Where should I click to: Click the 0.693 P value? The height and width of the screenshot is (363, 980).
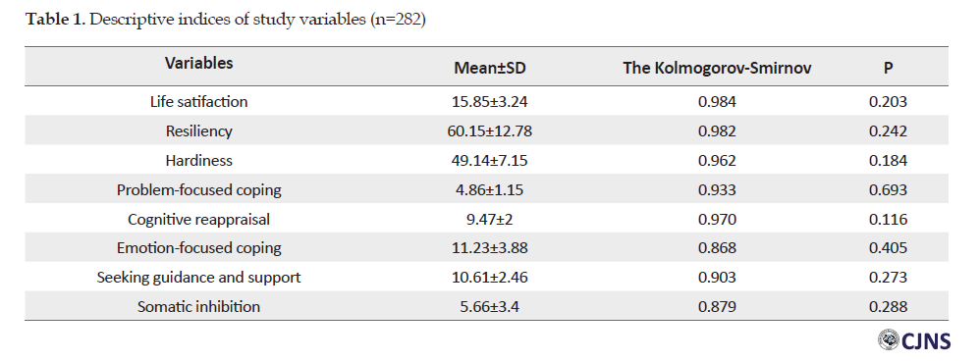[888, 190]
